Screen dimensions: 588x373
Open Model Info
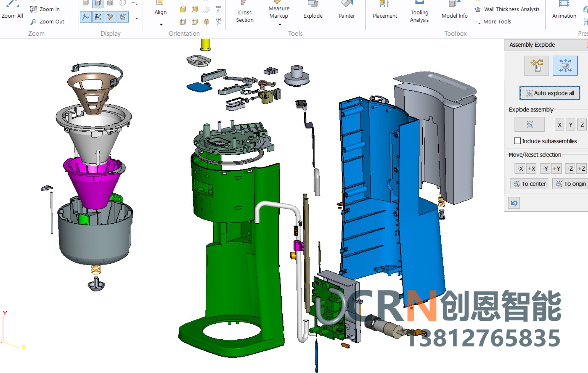454,10
